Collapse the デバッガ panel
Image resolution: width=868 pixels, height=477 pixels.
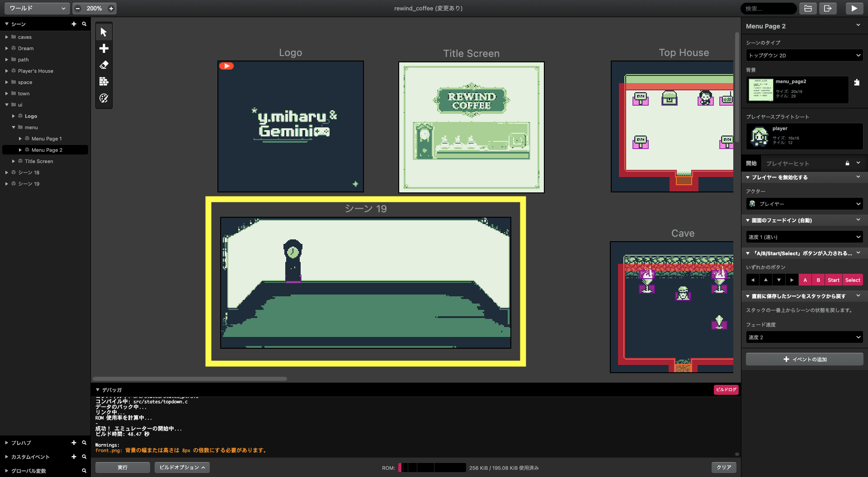(98, 390)
